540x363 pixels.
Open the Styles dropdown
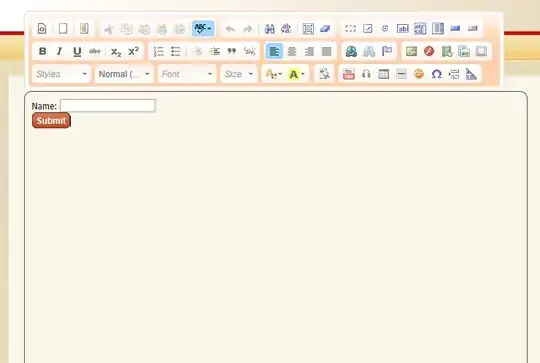point(62,74)
